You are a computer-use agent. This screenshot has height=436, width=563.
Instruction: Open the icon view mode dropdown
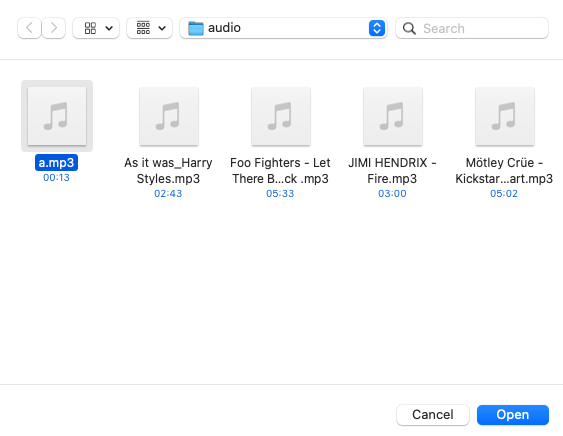coord(96,28)
